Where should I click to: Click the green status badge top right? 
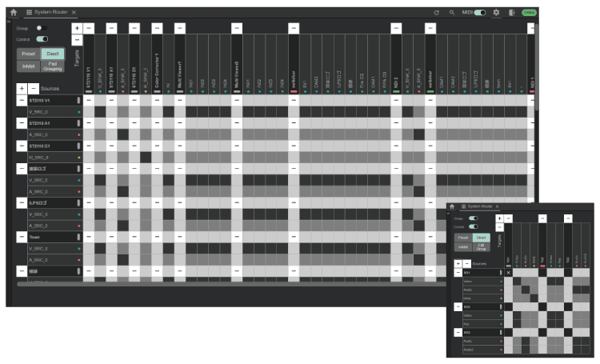529,13
